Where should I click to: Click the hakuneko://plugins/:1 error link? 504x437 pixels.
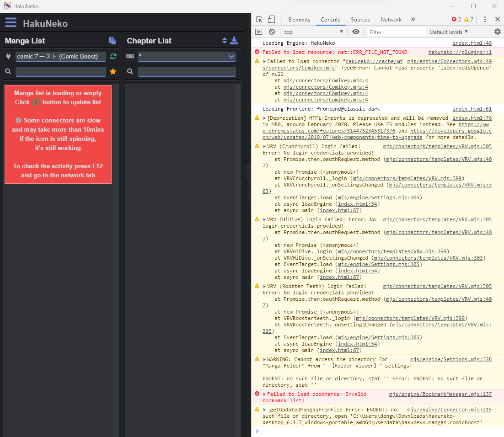tap(461, 52)
